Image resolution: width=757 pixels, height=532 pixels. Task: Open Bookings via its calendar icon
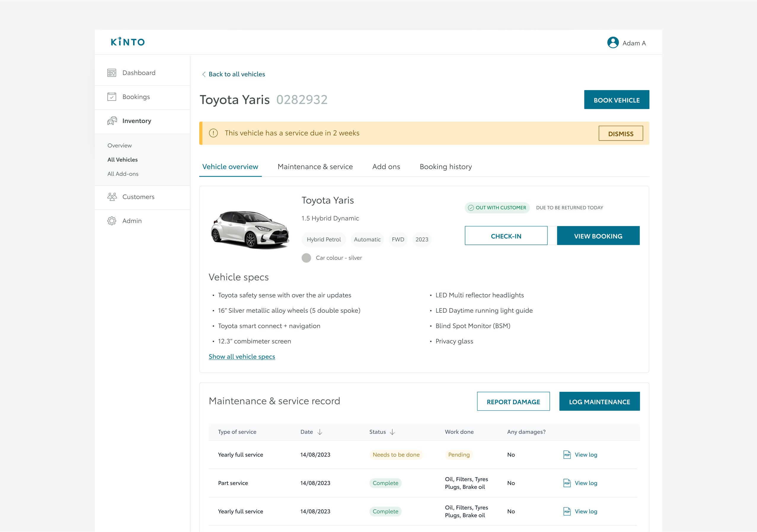112,97
